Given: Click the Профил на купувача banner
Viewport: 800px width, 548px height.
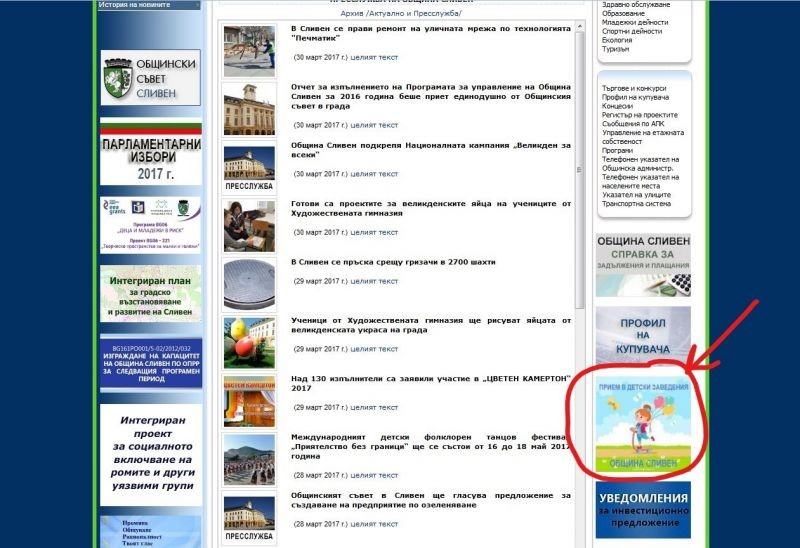Looking at the screenshot, I should click(x=642, y=335).
